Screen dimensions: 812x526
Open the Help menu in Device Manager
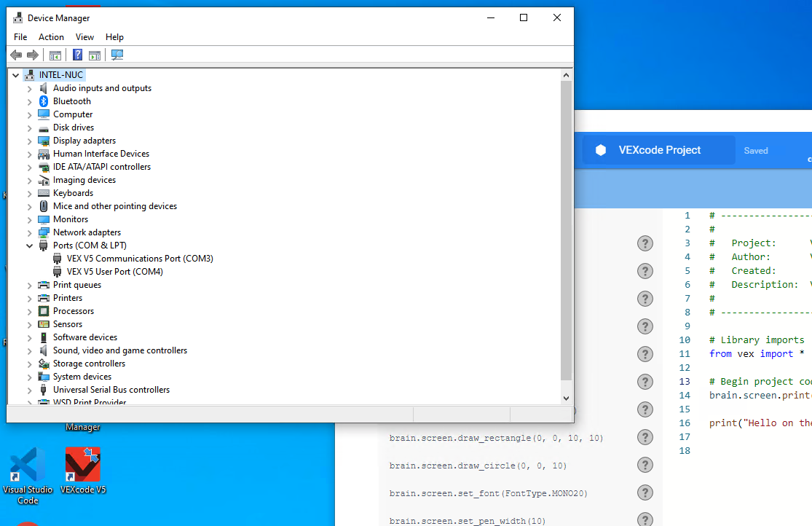tap(114, 37)
